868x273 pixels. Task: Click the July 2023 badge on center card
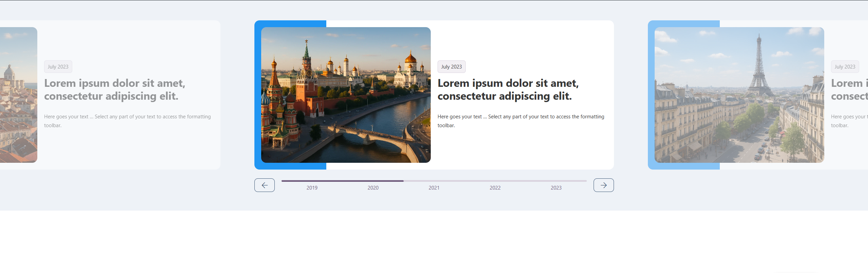[451, 67]
